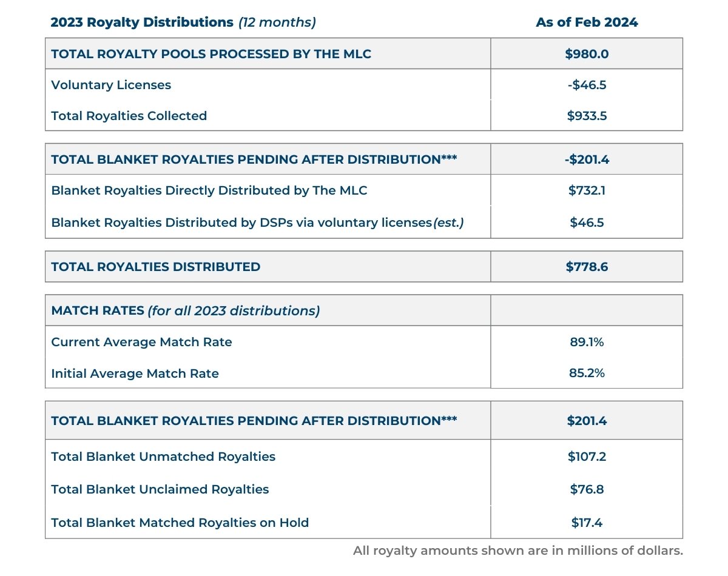Click the Total Blanket Unmatched Royalties $107.2 value
728x576 pixels.
pos(586,457)
